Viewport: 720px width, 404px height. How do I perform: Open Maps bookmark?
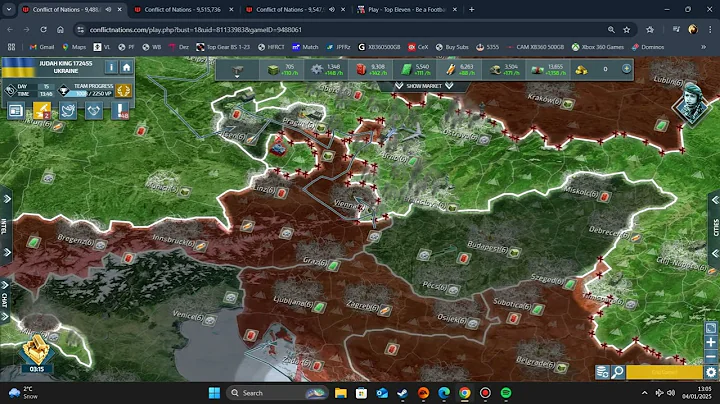(74, 47)
